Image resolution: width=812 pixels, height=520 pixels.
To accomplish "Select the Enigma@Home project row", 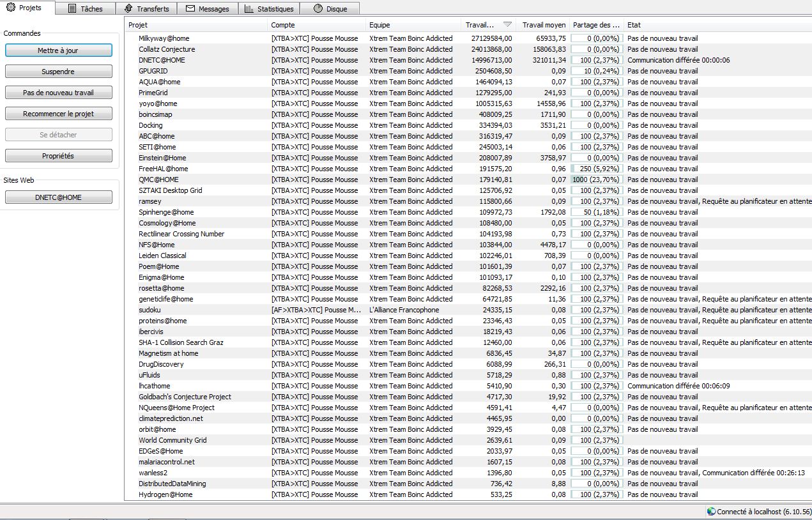I will tap(468, 277).
